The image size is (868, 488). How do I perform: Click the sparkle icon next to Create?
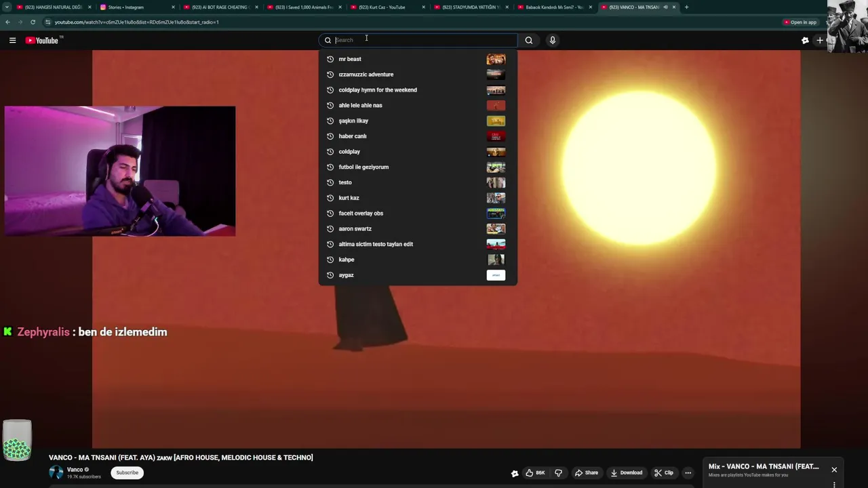click(805, 40)
